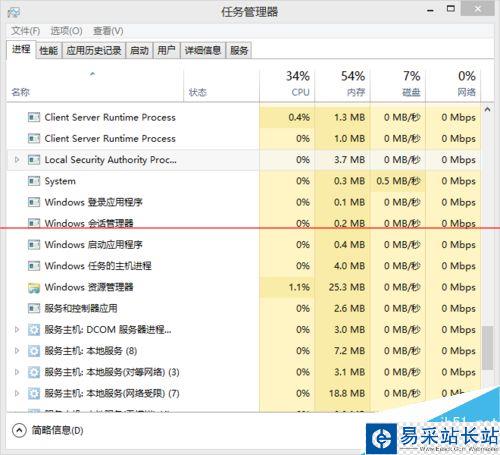Click the icon of the Client Server Runtime Process using 0.4% CPU
The height and width of the screenshot is (455, 500).
pos(34,117)
